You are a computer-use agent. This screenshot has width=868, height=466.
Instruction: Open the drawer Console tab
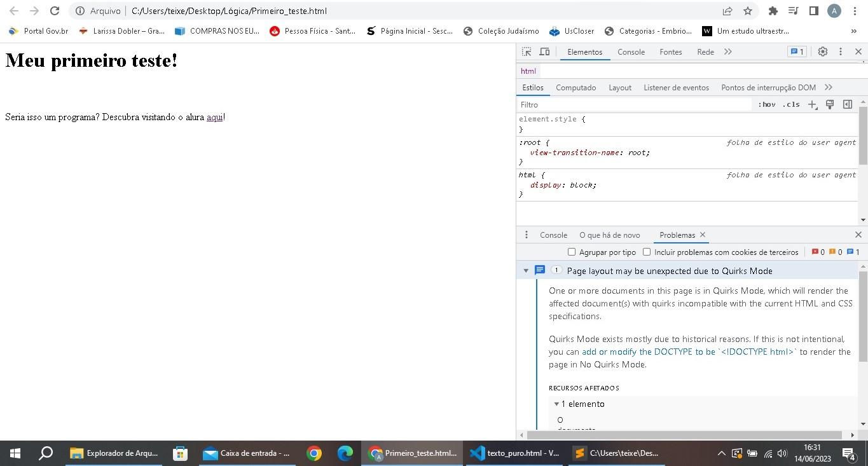pyautogui.click(x=553, y=235)
